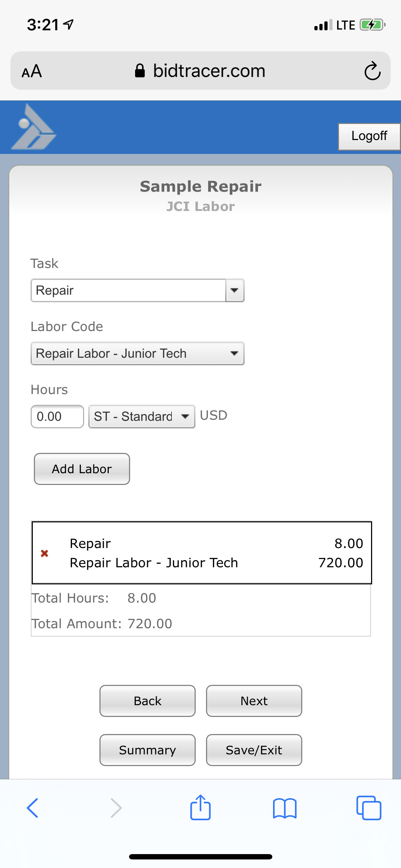Open Safari text size AA menu
The height and width of the screenshot is (868, 401).
click(x=32, y=71)
